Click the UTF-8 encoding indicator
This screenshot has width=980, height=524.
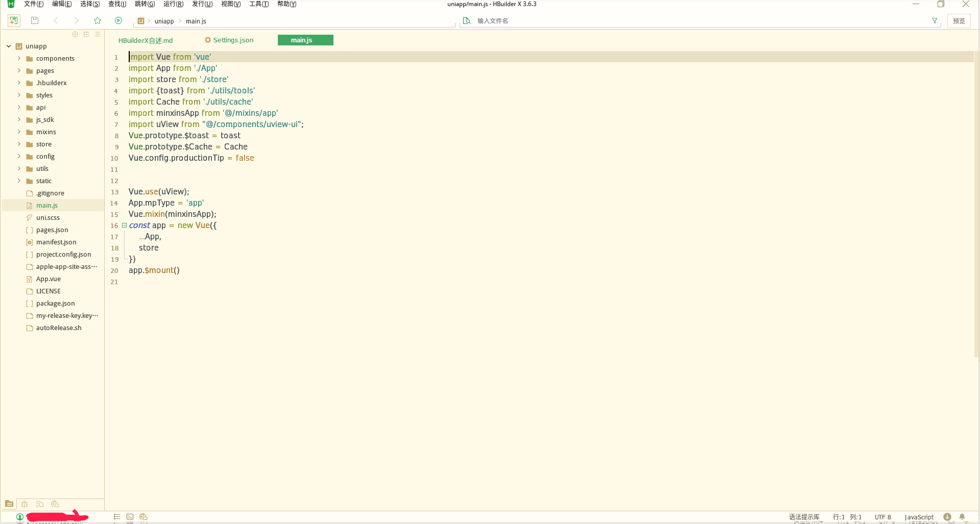coord(883,517)
